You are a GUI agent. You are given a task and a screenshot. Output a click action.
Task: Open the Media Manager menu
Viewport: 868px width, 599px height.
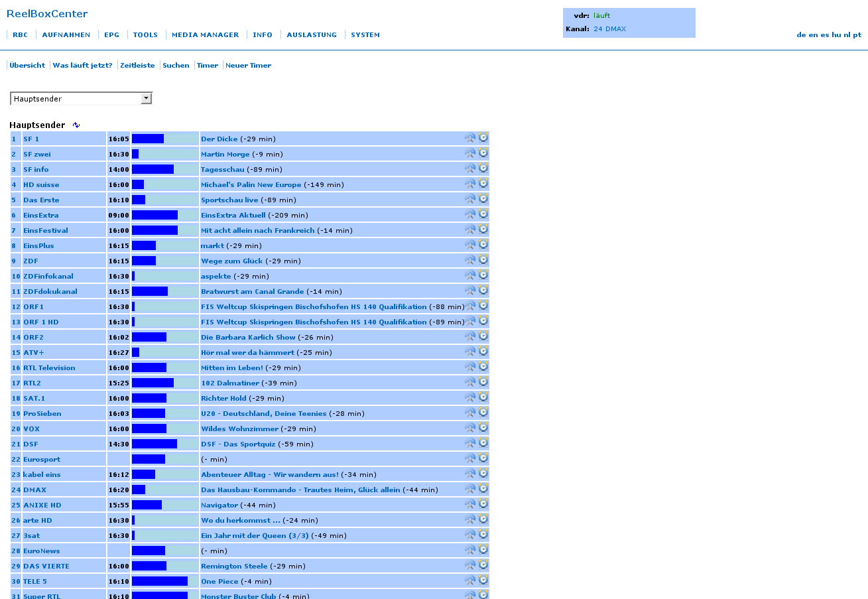pos(205,35)
